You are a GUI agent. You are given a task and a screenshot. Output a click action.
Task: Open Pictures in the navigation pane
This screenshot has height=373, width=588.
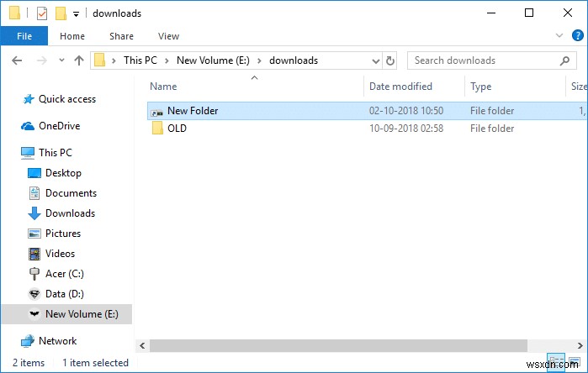[62, 234]
